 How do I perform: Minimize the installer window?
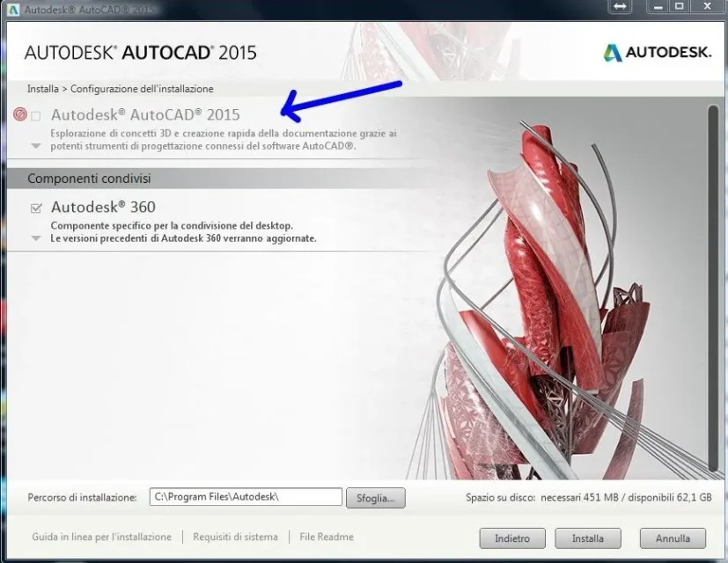pos(658,6)
